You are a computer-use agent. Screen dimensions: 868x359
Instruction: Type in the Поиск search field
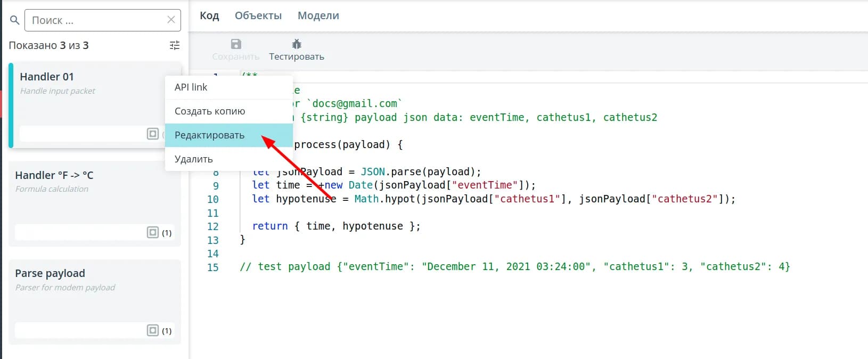(x=96, y=20)
